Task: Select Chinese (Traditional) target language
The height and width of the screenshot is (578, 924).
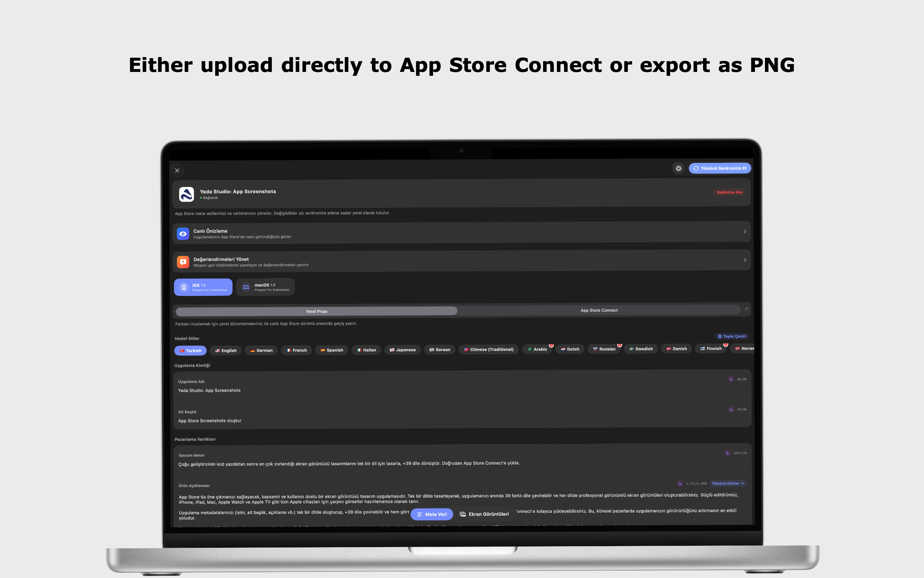Action: (x=488, y=349)
